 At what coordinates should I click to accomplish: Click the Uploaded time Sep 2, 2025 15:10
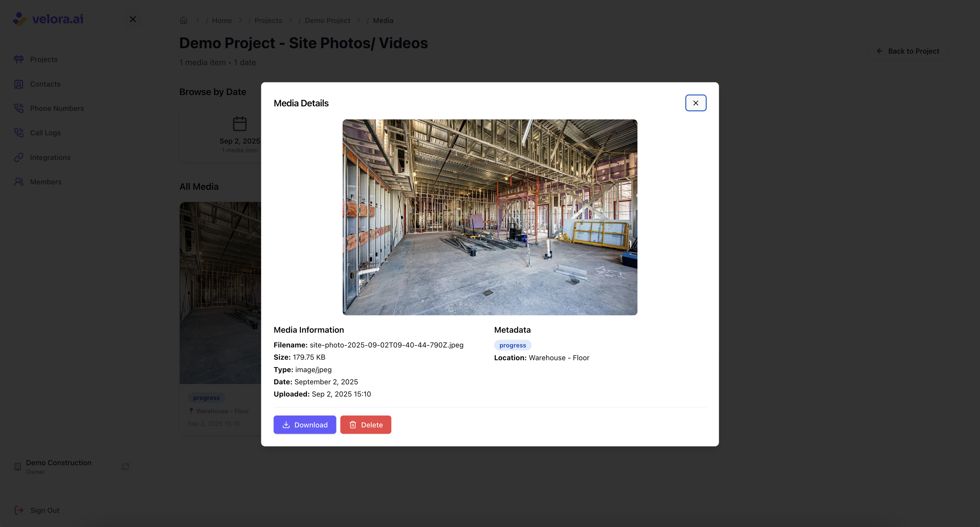click(x=341, y=394)
